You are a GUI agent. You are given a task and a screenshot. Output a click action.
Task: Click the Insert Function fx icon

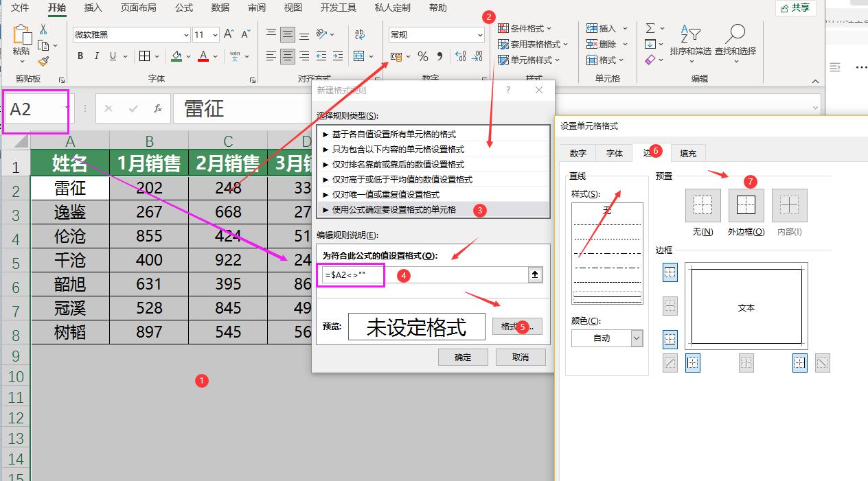pos(158,108)
